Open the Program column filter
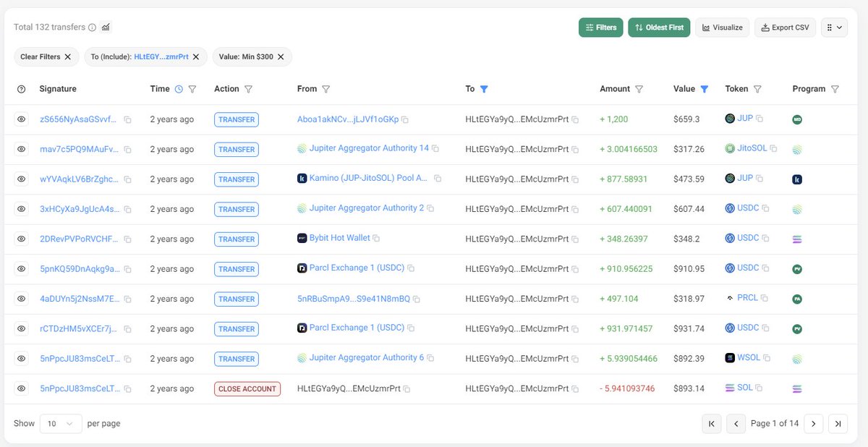Viewport: 868px width, 447px height. [x=835, y=89]
